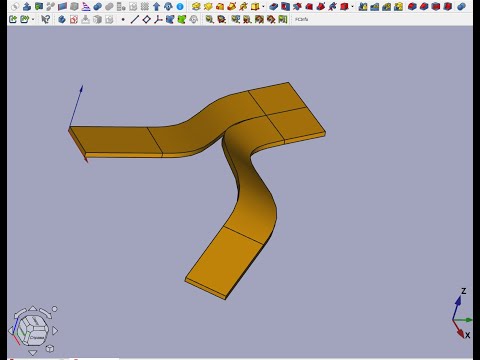Click the FCInfo toolbar label
Screen dimensions: 480x360
[x=302, y=20]
